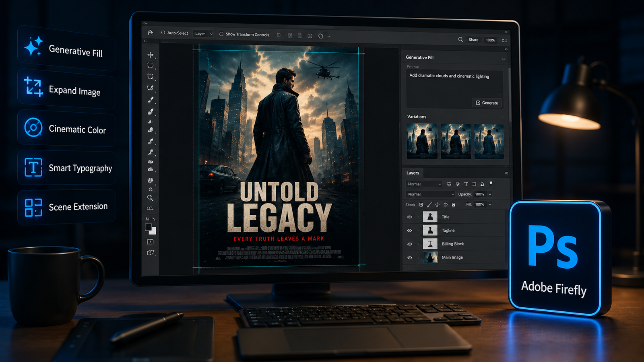Screen dimensions: 644x362
Task: Open the blend mode Normal dropdown beside Opacity
Action: coord(430,194)
